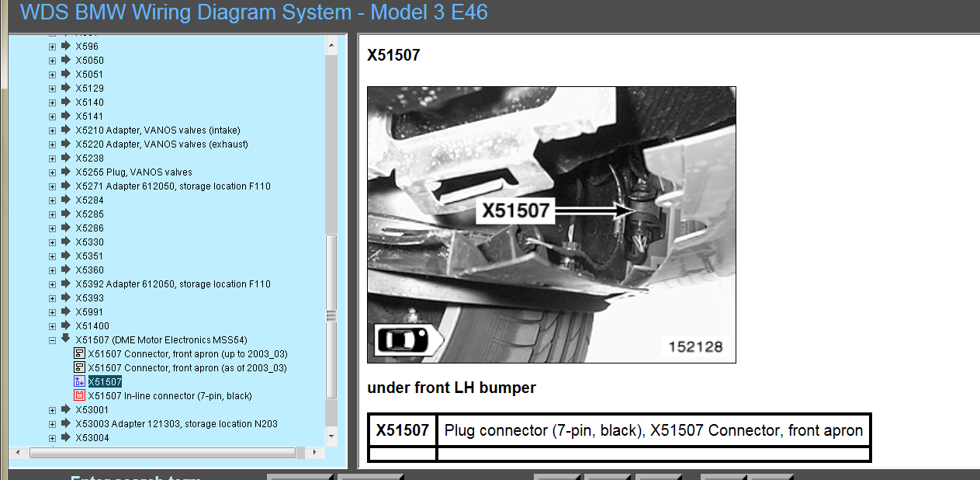Select the highlighted X51507 location entry
This screenshot has height=480, width=980.
point(105,382)
